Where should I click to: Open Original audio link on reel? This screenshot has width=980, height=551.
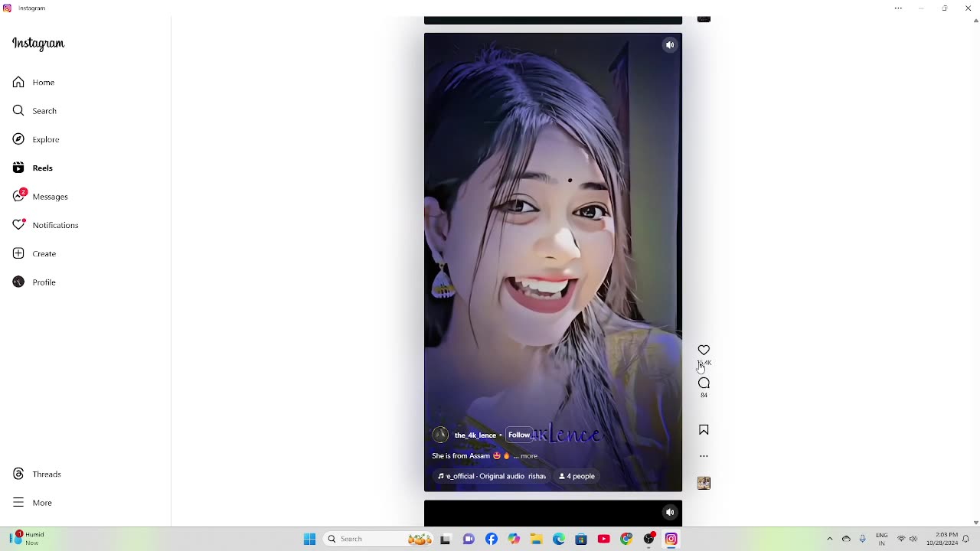coord(492,476)
